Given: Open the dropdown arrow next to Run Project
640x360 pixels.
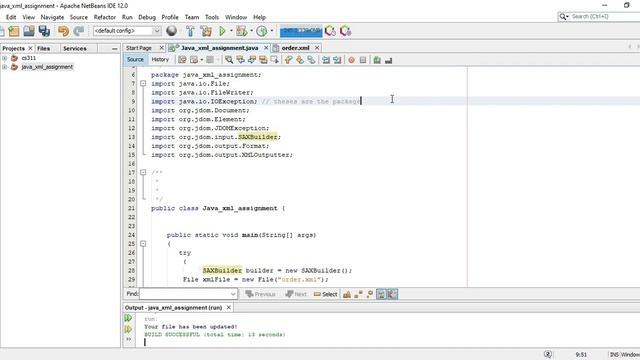Looking at the screenshot, I should pos(231,31).
